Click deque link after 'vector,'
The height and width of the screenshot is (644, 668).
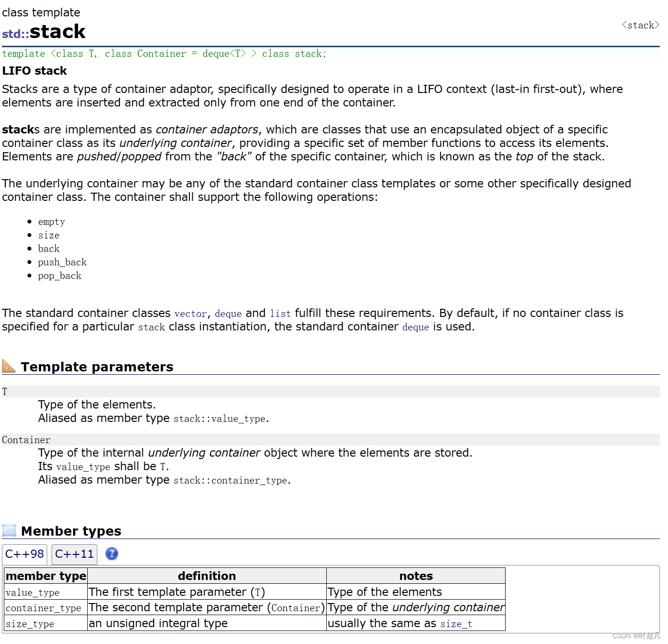click(x=228, y=314)
